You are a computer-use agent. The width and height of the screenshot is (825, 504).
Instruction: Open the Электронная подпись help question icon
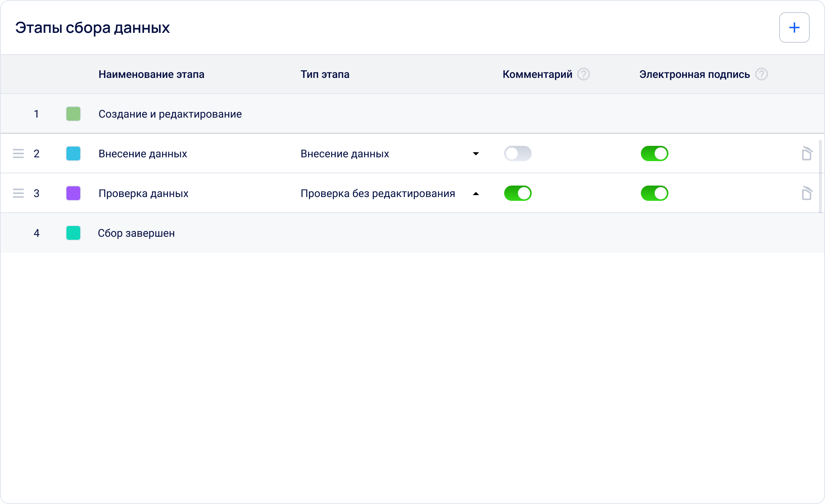pyautogui.click(x=762, y=74)
